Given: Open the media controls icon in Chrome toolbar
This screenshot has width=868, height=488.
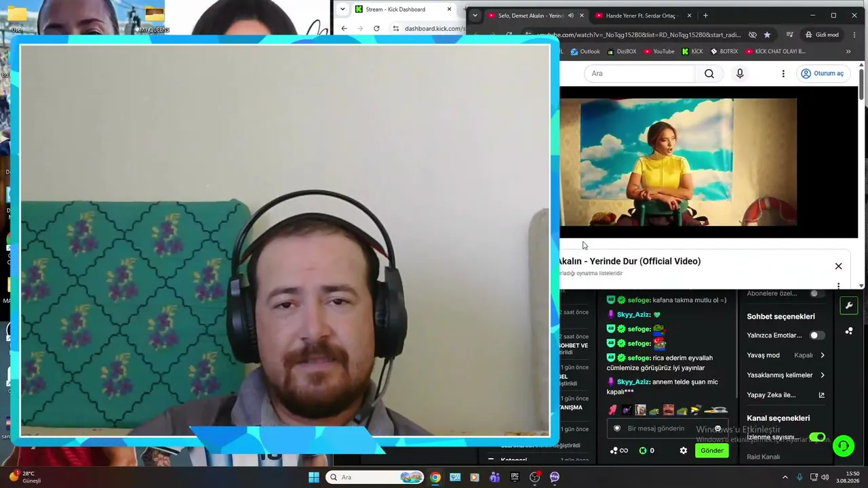Looking at the screenshot, I should pyautogui.click(x=790, y=35).
